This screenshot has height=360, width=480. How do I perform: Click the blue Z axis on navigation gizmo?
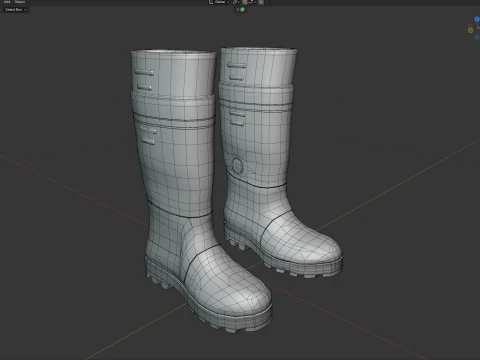[477, 19]
